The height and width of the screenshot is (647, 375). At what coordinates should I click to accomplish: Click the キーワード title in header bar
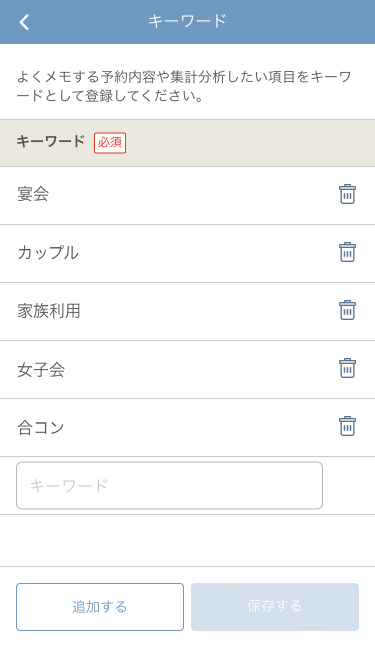[x=187, y=21]
